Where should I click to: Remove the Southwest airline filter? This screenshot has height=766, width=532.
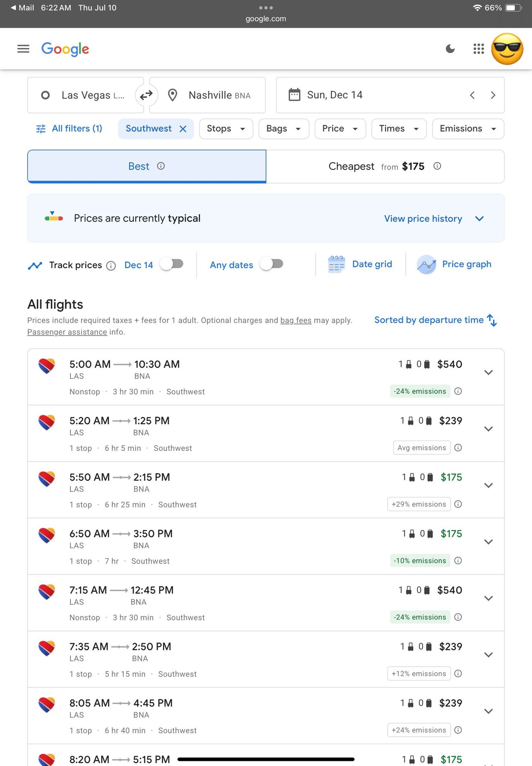click(x=183, y=129)
